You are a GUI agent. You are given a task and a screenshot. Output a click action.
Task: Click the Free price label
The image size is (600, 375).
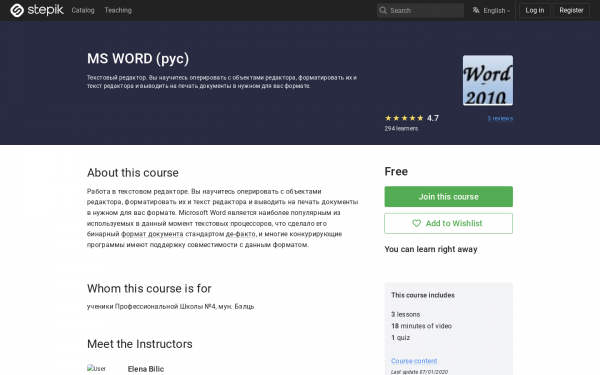click(396, 171)
